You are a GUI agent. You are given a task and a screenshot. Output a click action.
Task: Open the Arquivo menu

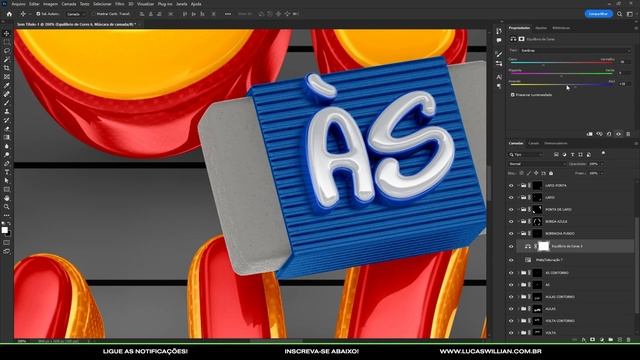tap(18, 4)
